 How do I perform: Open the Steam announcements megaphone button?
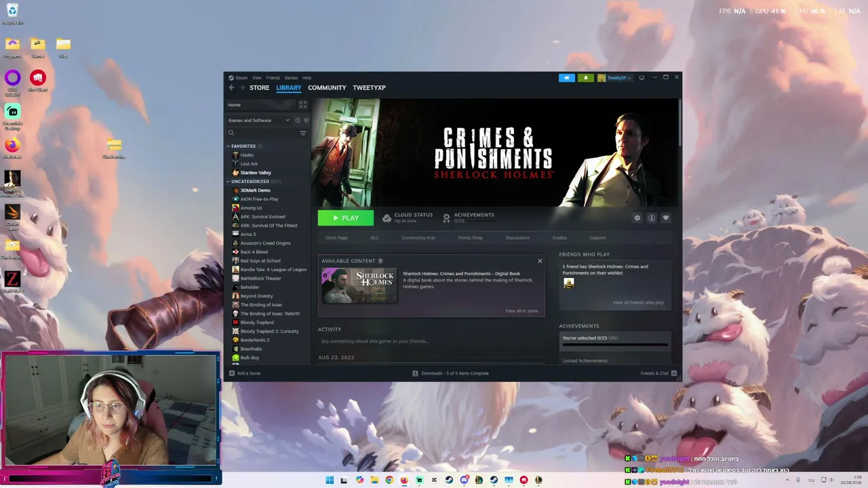pyautogui.click(x=567, y=78)
